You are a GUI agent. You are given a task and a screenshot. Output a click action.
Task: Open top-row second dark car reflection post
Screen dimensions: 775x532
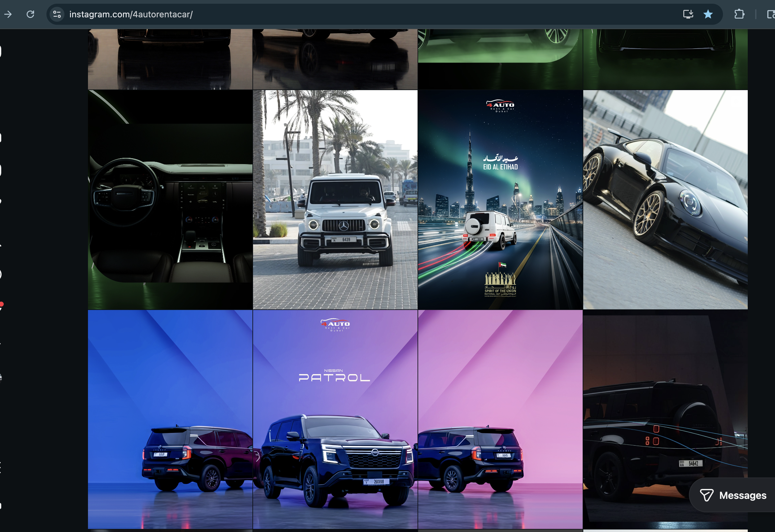pos(335,59)
